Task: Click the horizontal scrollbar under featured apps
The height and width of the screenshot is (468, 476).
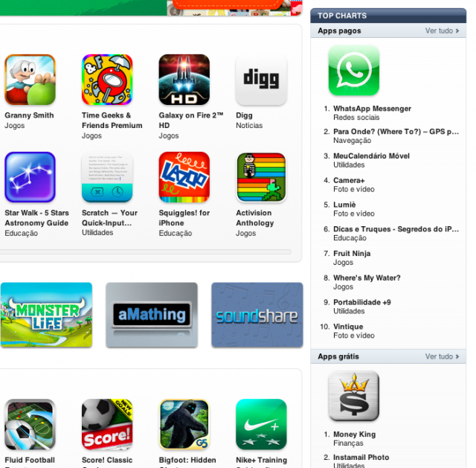Action: (146, 251)
